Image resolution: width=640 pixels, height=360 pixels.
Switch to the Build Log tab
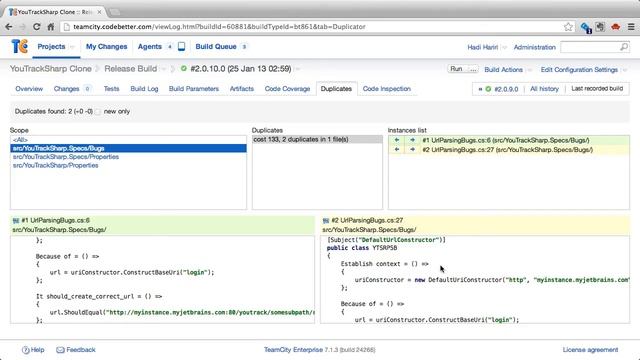(x=144, y=89)
